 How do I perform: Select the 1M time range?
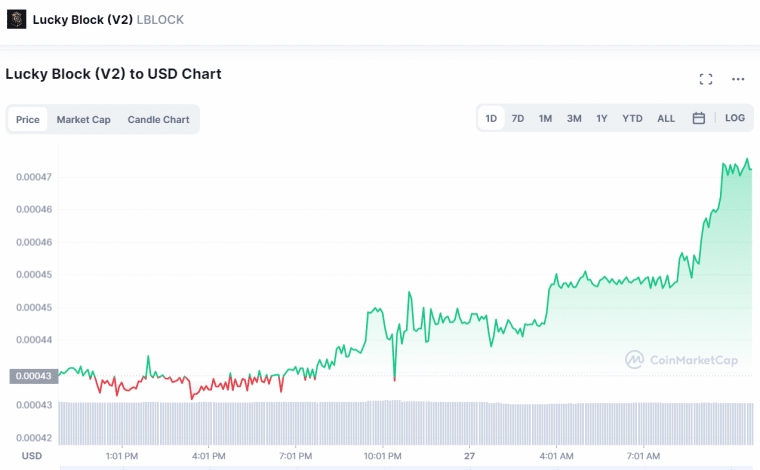[545, 118]
